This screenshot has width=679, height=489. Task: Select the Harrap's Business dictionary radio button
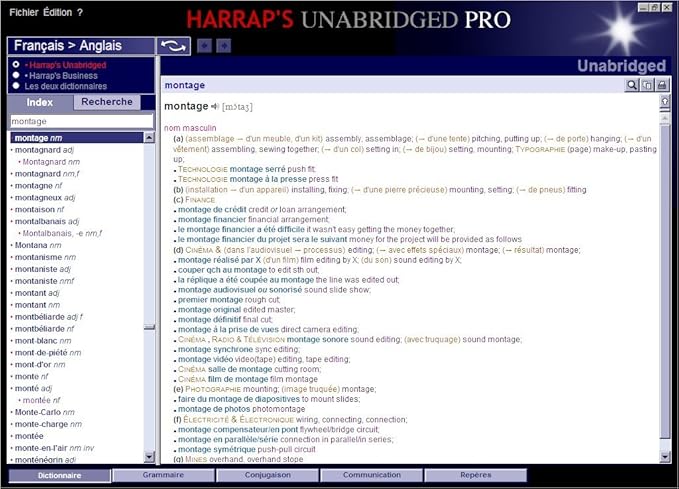(x=16, y=75)
